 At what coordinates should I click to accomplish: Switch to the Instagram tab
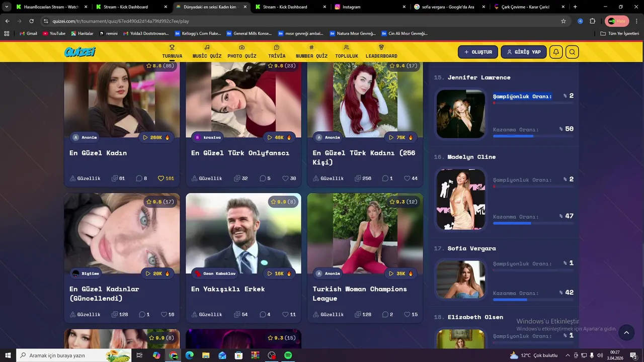coord(370,7)
